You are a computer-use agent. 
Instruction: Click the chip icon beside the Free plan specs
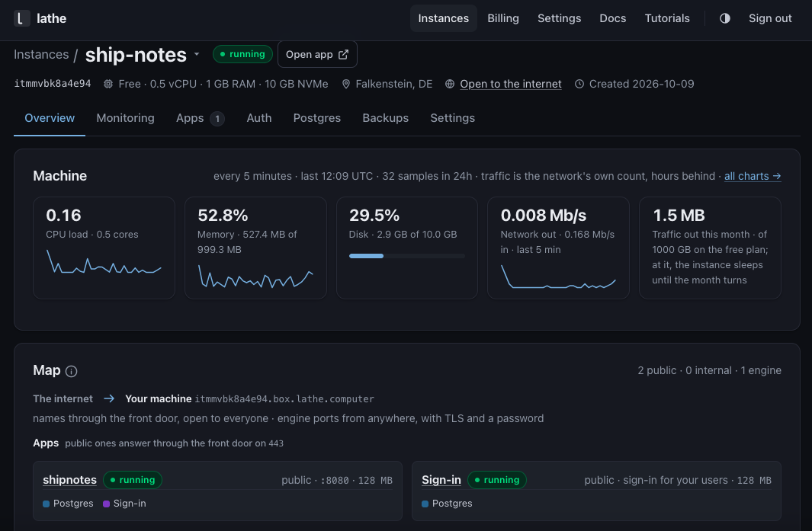point(108,84)
